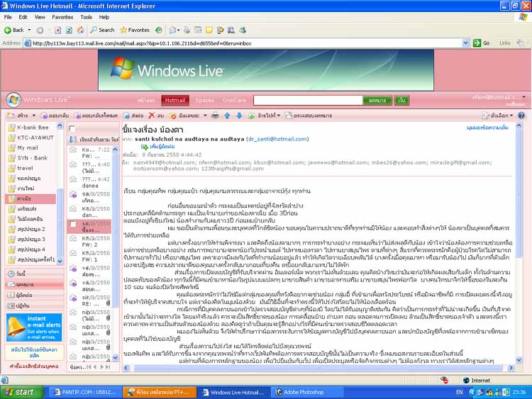Delete the message with the red X (ลบ)
Screen dimensions: 532x399
click(x=156, y=116)
